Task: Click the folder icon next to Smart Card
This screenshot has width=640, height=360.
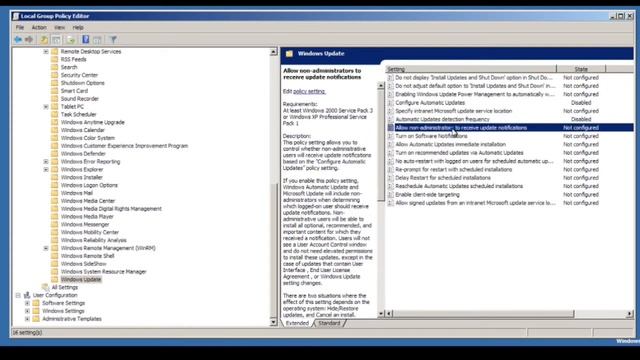Action: tap(55, 91)
